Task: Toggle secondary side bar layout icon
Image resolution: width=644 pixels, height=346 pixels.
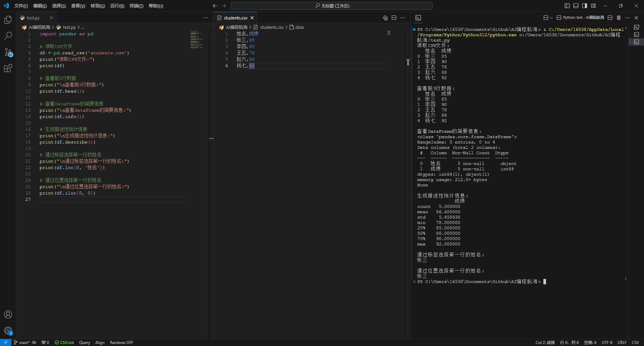Action: point(585,6)
